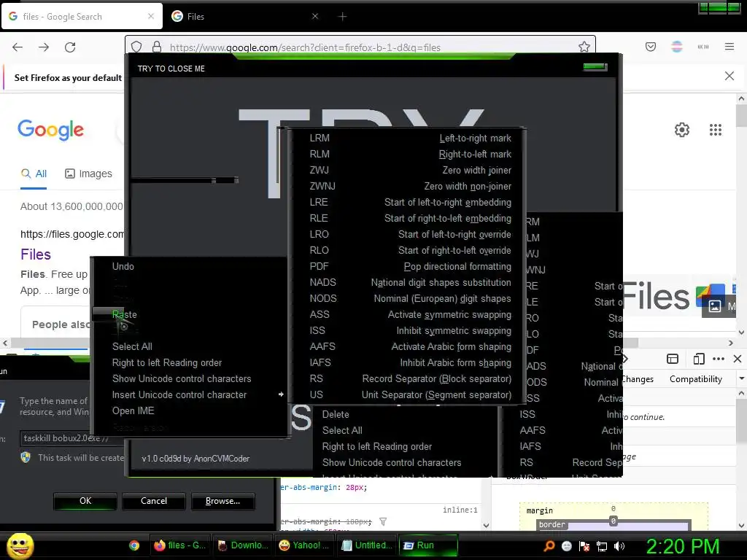
Task: Click Browse... in the Run dialog
Action: (x=223, y=501)
